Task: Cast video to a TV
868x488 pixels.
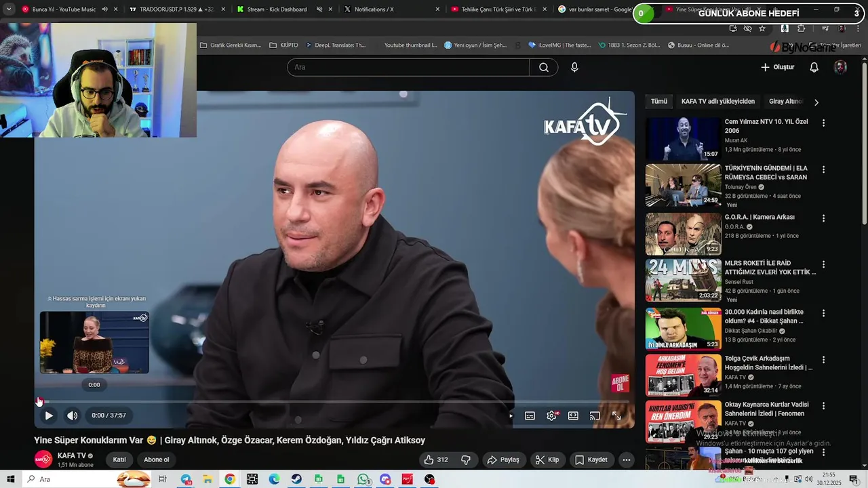Action: tap(595, 415)
